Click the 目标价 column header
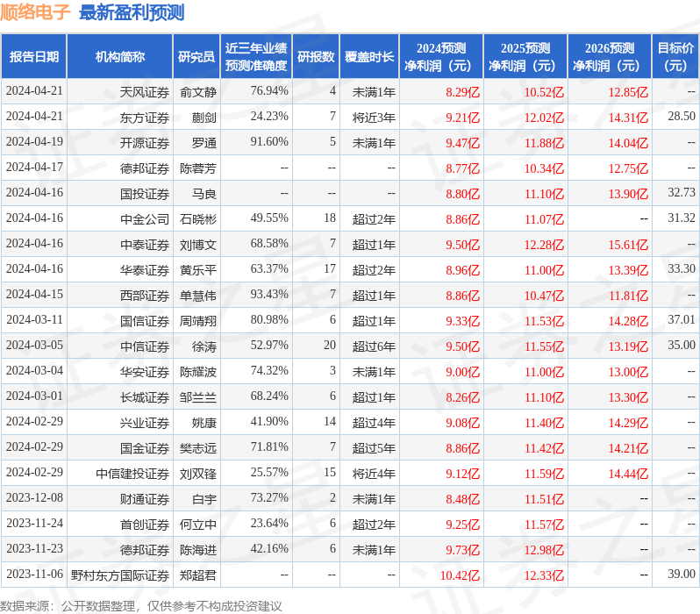The image size is (700, 614). click(x=676, y=57)
